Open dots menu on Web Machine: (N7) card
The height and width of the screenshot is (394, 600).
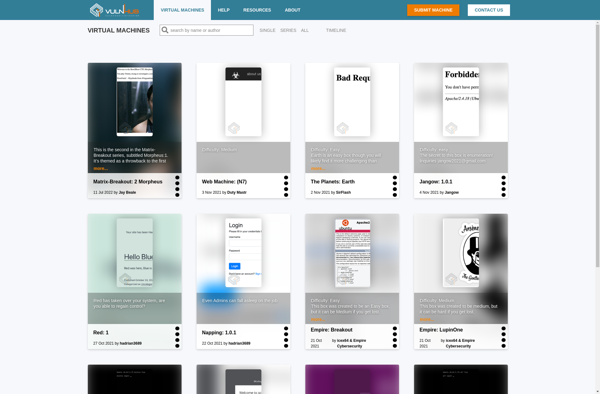click(x=286, y=186)
